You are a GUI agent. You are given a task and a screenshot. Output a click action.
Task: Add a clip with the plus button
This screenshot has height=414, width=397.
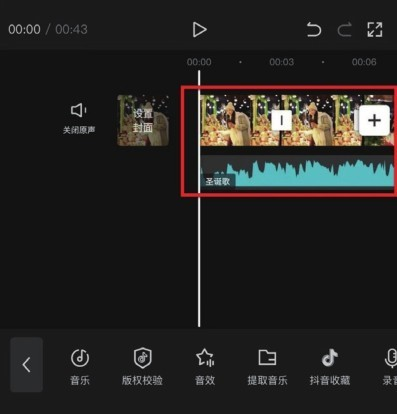click(374, 120)
